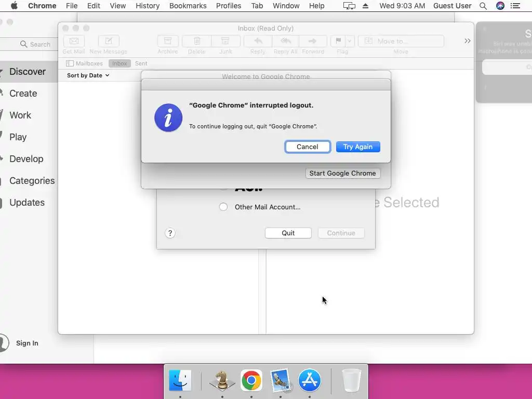Select the Sent tab in favorites bar

[x=141, y=63]
